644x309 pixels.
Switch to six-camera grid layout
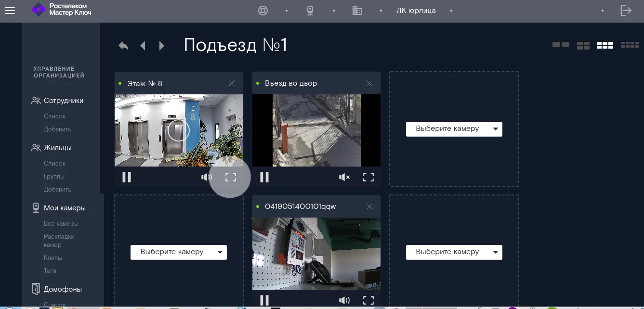605,45
